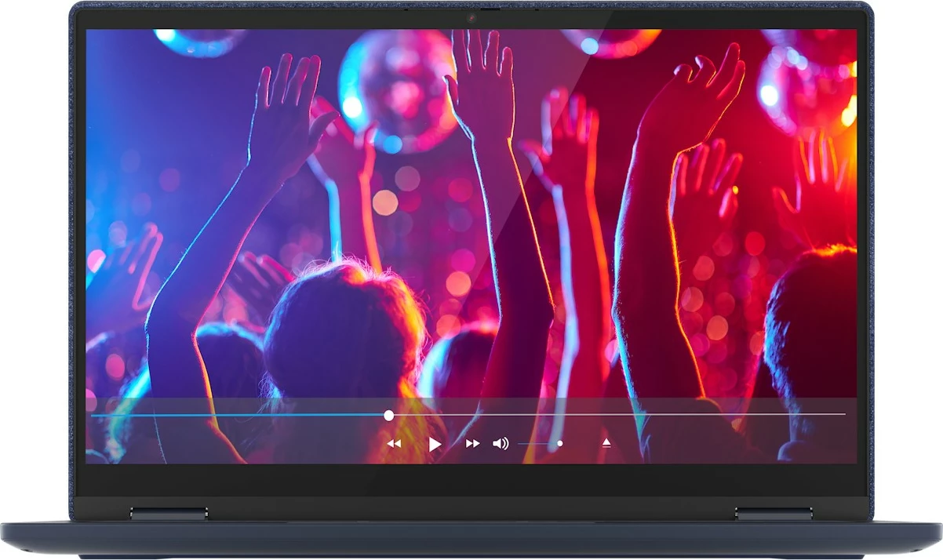This screenshot has width=943, height=560.
Task: Click the black bezel strip below the video
Action: pyautogui.click(x=471, y=479)
